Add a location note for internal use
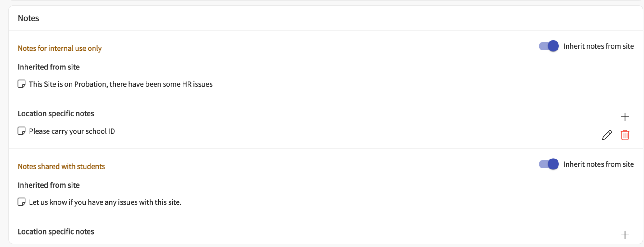The height and width of the screenshot is (247, 644). (x=625, y=117)
